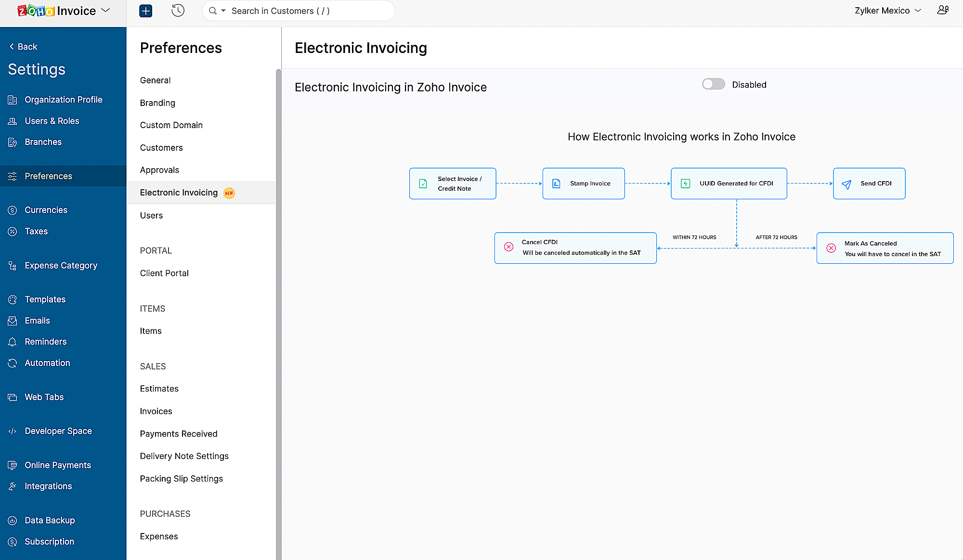Screen dimensions: 963x560
Task: Open the user management icon top right
Action: [x=942, y=10]
